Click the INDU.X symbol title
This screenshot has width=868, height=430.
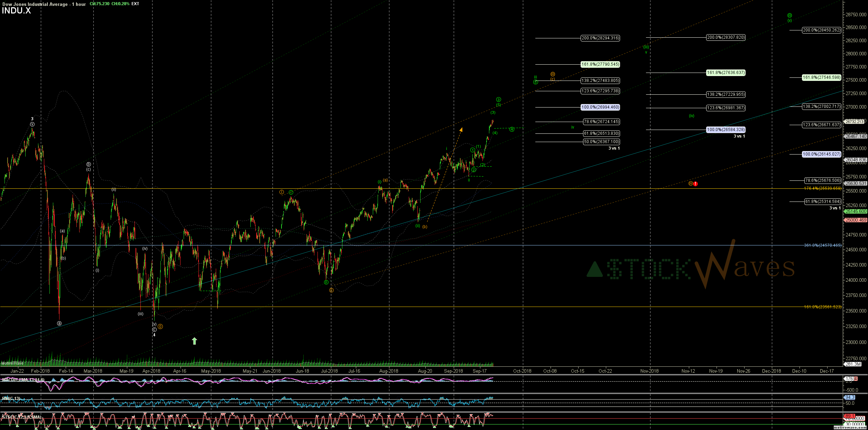click(16, 11)
